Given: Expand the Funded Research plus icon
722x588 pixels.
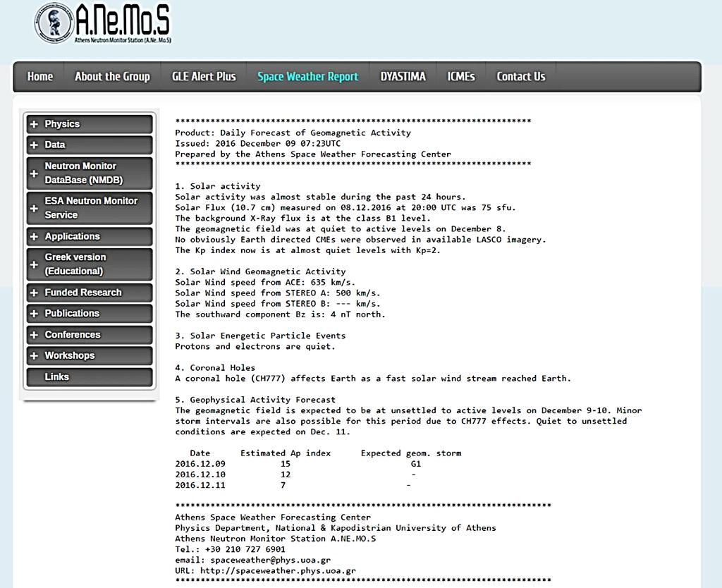Looking at the screenshot, I should click(x=34, y=293).
